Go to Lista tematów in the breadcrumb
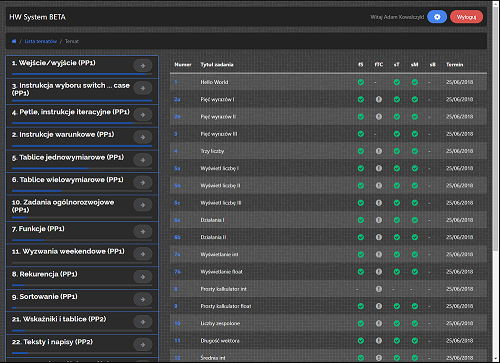The width and height of the screenshot is (500, 363). click(41, 41)
